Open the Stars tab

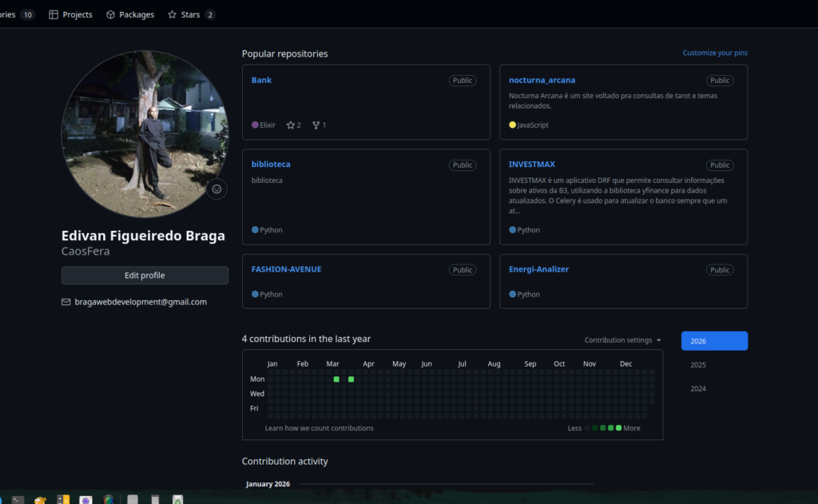point(191,14)
